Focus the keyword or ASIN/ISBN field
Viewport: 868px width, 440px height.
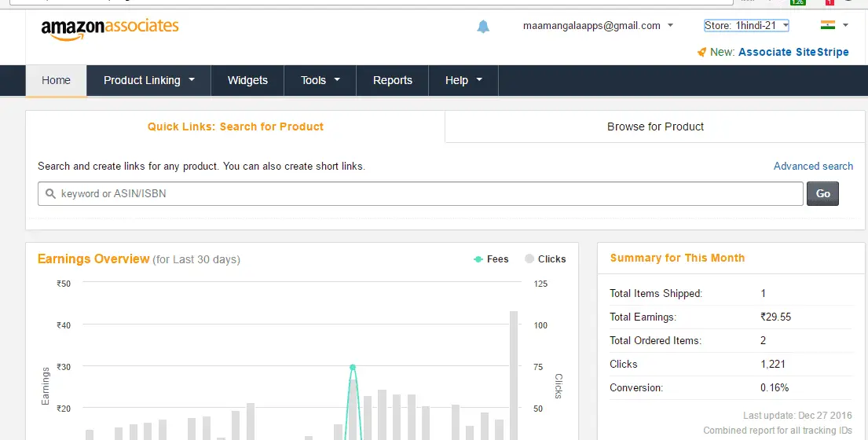coord(421,194)
